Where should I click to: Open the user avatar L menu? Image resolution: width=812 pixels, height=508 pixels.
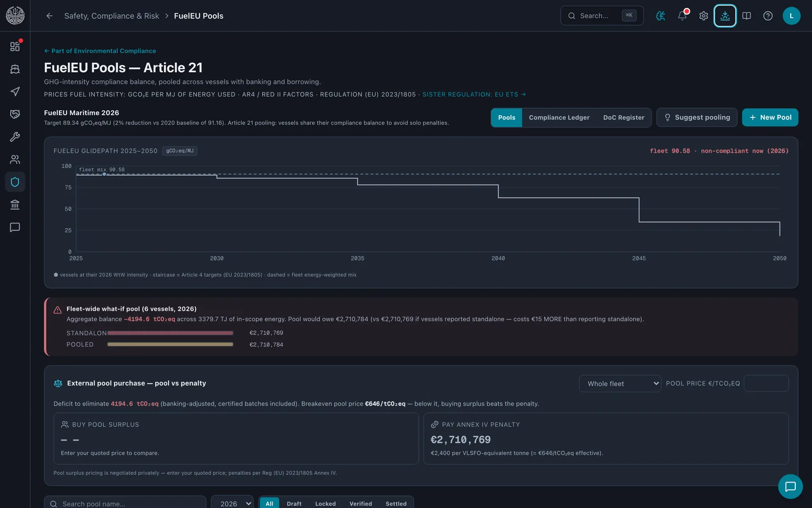[791, 16]
